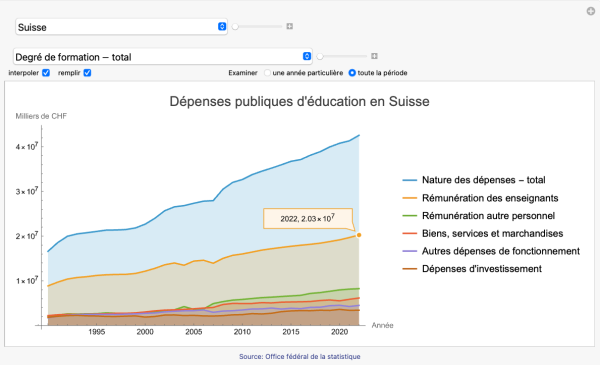Viewport: 600px width, 365px height.
Task: Select the une année particulière radio button
Action: [x=267, y=73]
